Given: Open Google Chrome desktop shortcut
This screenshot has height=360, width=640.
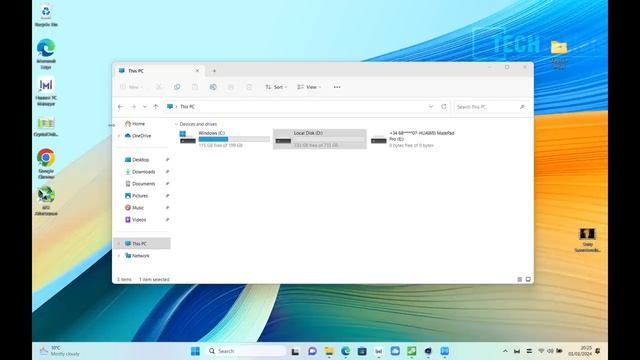Looking at the screenshot, I should (46, 164).
